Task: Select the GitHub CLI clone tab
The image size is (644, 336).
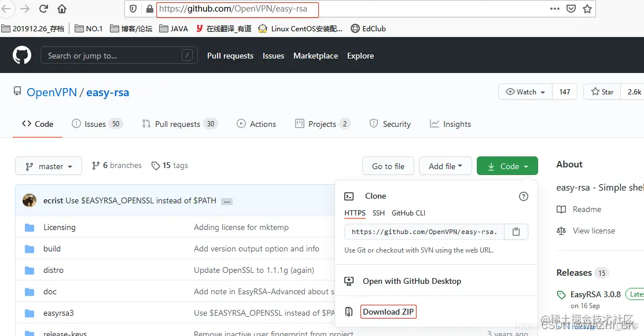Action: click(409, 213)
